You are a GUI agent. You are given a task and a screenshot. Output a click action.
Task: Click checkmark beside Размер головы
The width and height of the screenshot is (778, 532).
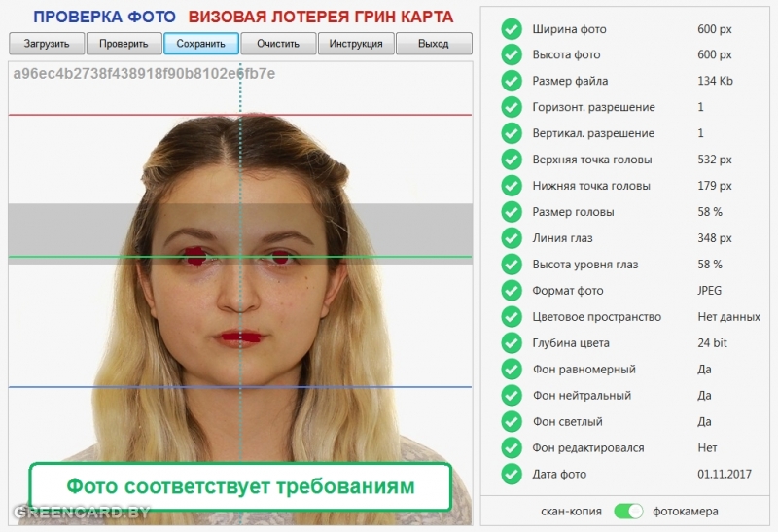(x=512, y=212)
